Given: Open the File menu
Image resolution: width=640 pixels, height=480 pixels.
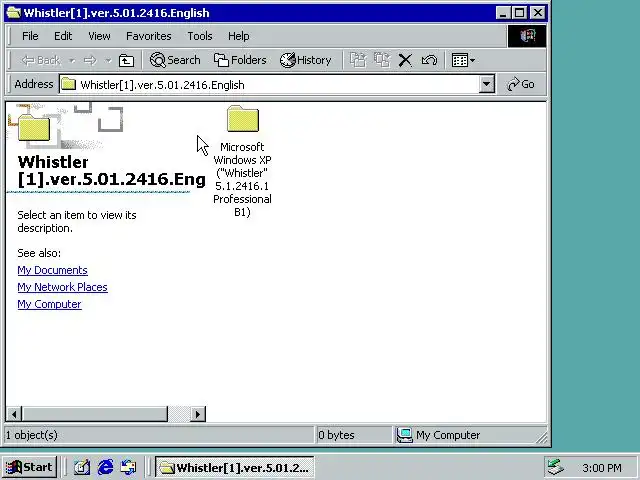Looking at the screenshot, I should (30, 36).
